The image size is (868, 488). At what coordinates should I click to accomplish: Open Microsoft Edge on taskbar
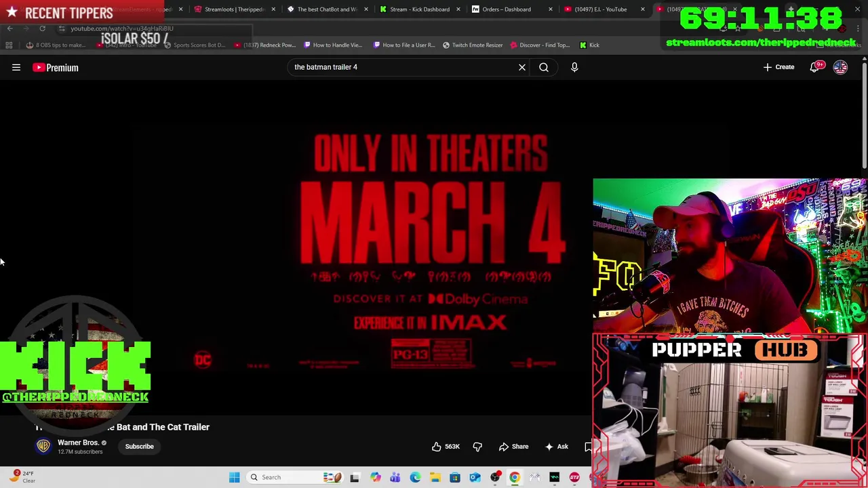415,477
